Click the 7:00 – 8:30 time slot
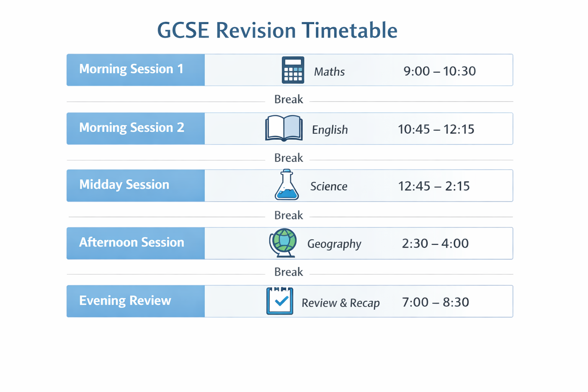 [x=435, y=302]
